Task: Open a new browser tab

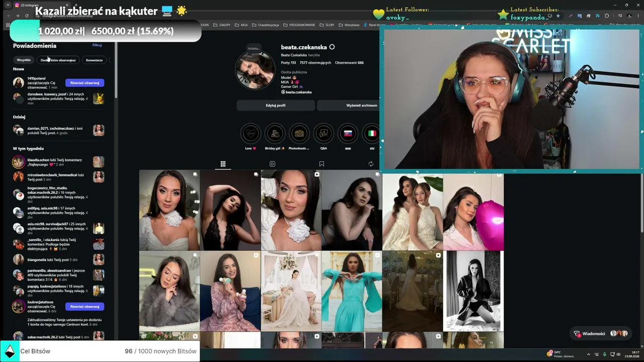Action: click(x=75, y=5)
